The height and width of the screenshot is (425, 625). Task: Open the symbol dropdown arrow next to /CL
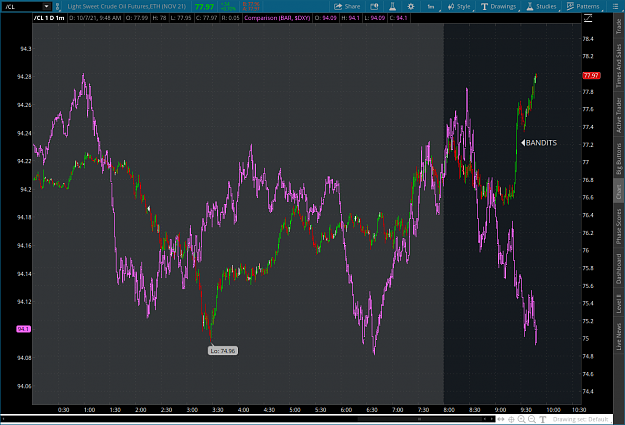[47, 6]
